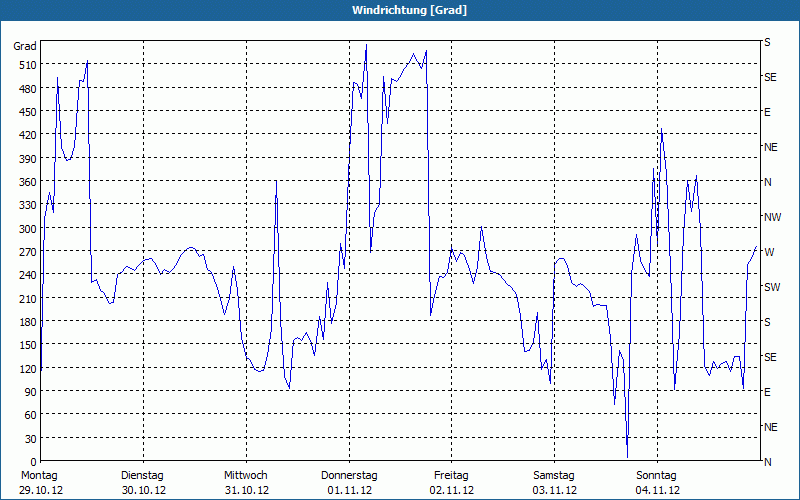Click the 330 value on left axis
800x500 pixels.
click(28, 205)
